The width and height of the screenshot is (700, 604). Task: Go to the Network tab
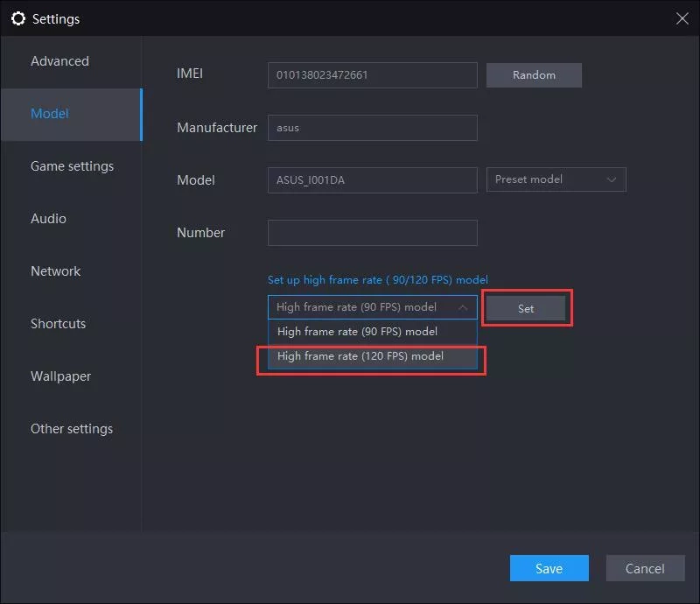[55, 271]
